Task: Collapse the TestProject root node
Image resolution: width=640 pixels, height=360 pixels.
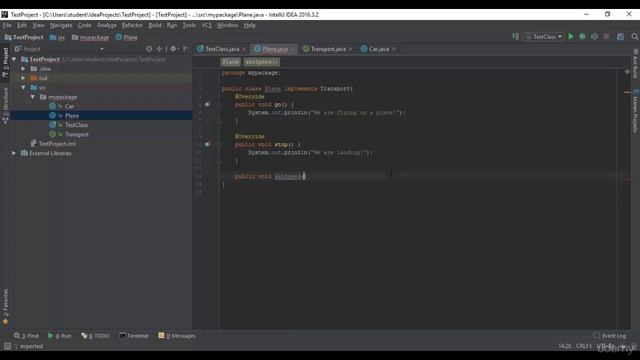Action: pyautogui.click(x=14, y=59)
